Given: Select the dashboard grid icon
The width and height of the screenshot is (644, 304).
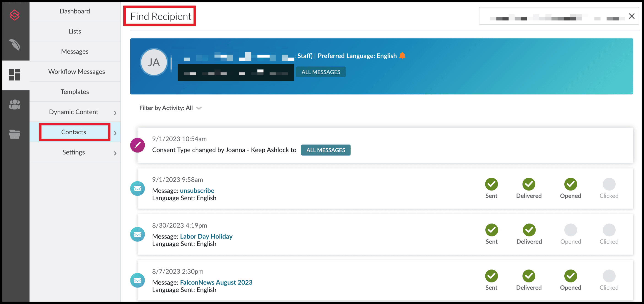Looking at the screenshot, I should click(14, 75).
